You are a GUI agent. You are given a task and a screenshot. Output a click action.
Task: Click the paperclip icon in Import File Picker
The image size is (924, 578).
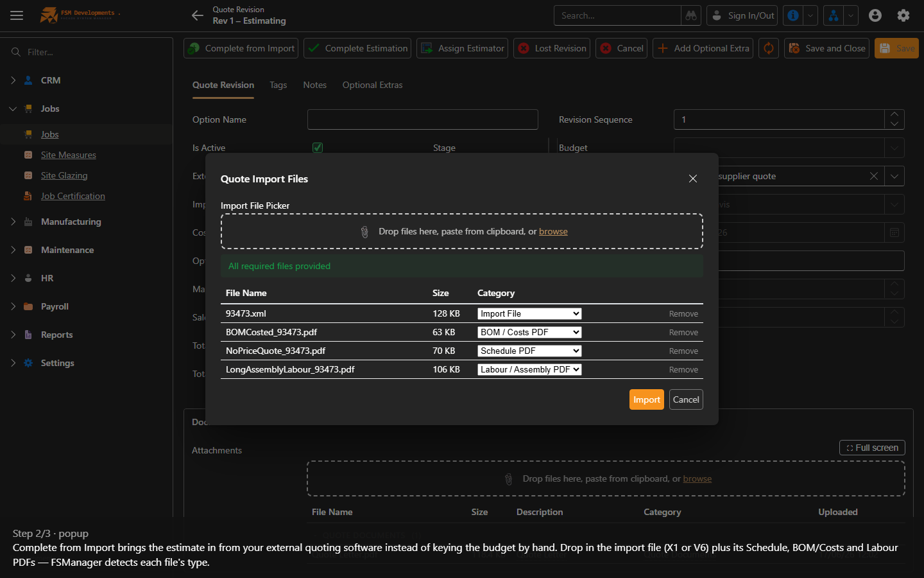point(364,232)
